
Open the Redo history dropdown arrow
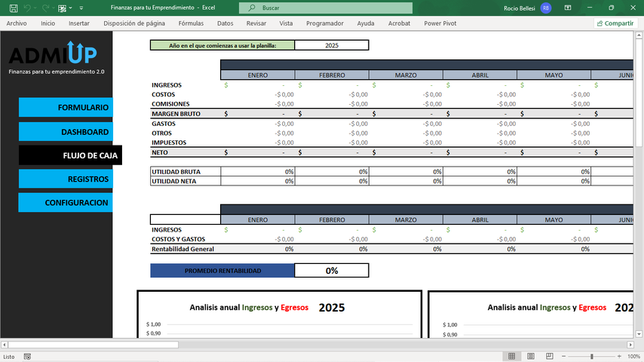click(54, 8)
